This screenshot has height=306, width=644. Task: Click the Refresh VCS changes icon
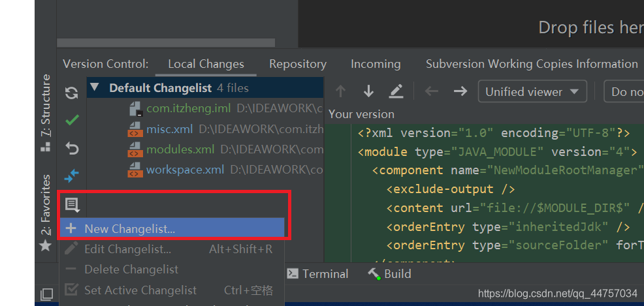(72, 93)
